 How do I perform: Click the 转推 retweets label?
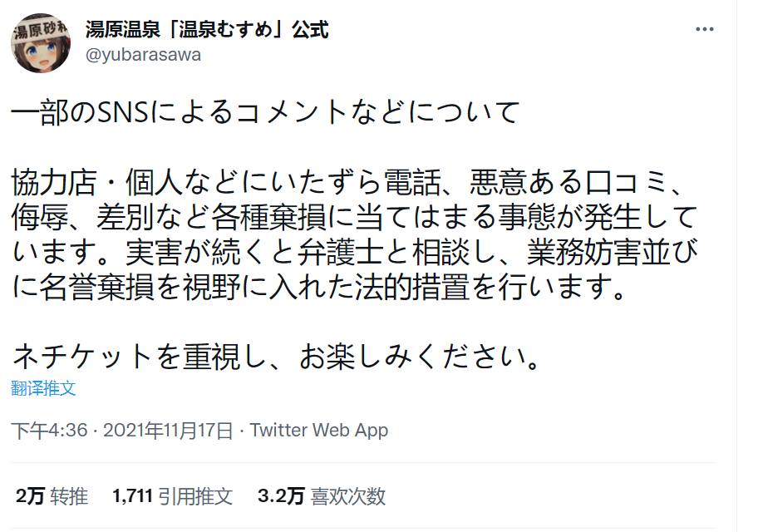pyautogui.click(x=69, y=496)
